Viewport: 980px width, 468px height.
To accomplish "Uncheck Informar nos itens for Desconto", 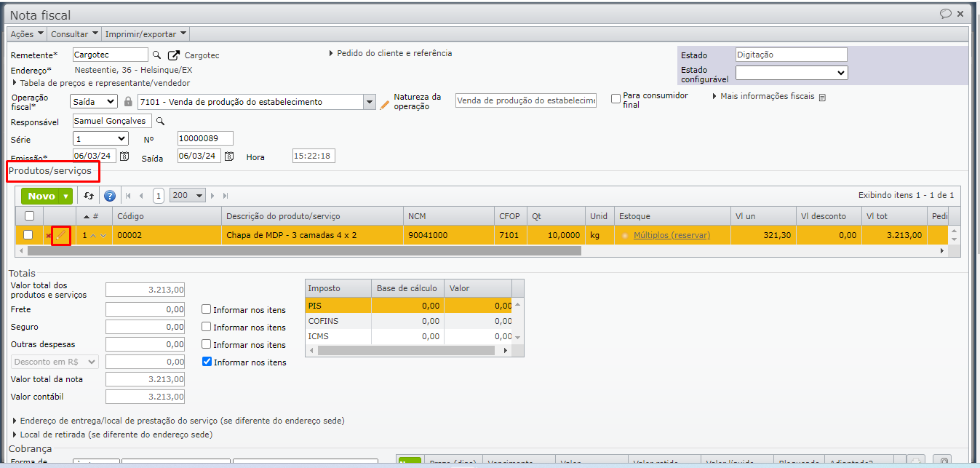I will click(207, 362).
